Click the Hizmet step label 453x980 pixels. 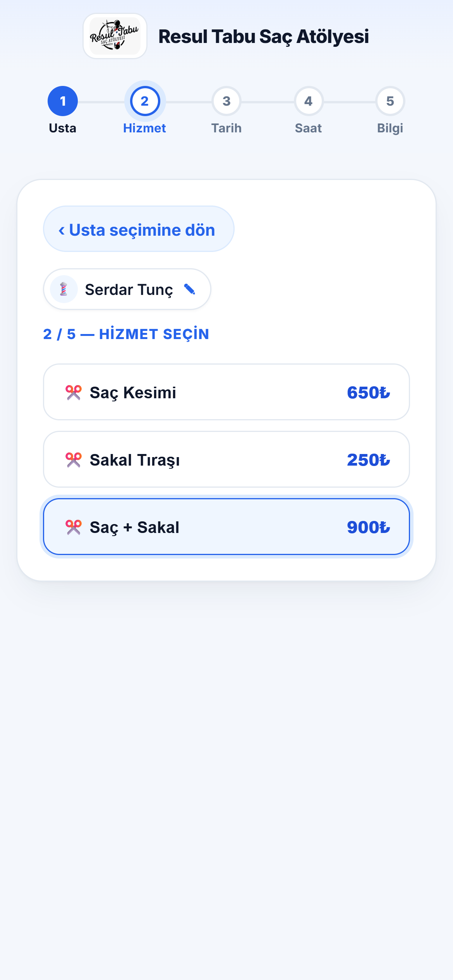[x=144, y=128]
